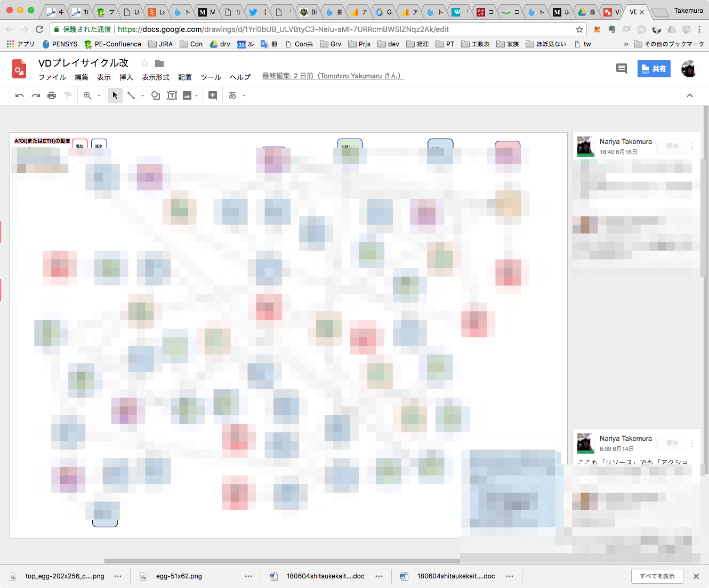Rename the drawing title VDプレイサイクル改
Viewport: 709px width, 588px height.
[x=83, y=63]
